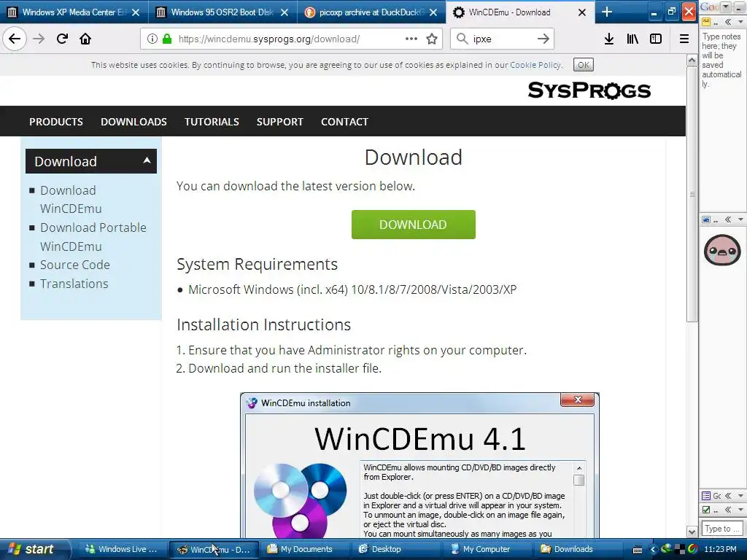The width and height of the screenshot is (747, 560).
Task: Open the page actions three-dot menu
Action: tap(411, 39)
